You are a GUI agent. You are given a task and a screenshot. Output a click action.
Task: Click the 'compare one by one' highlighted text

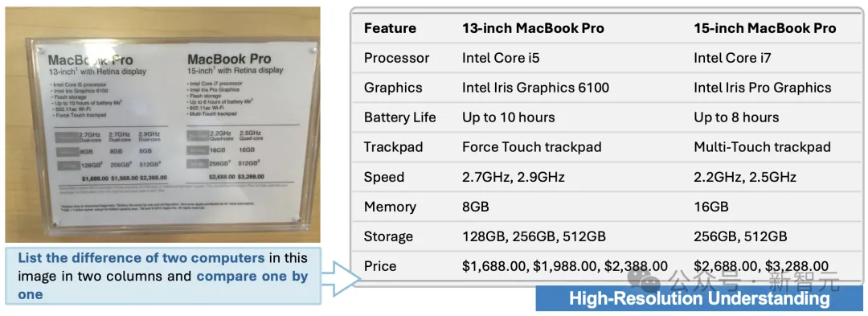162,285
